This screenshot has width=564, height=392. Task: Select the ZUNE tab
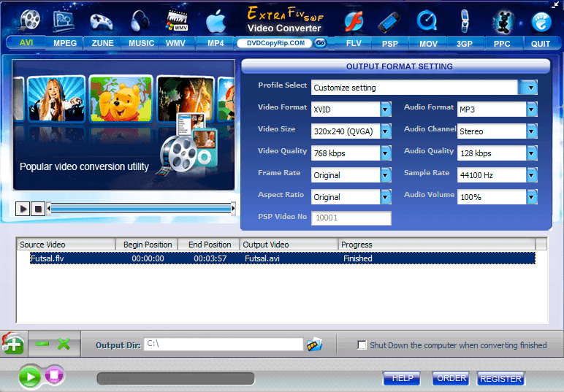click(x=102, y=44)
